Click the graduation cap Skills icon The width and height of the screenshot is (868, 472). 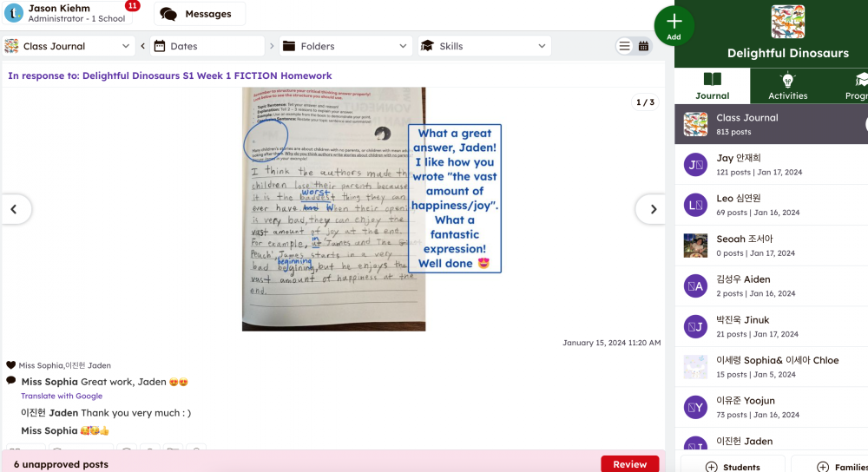click(427, 46)
